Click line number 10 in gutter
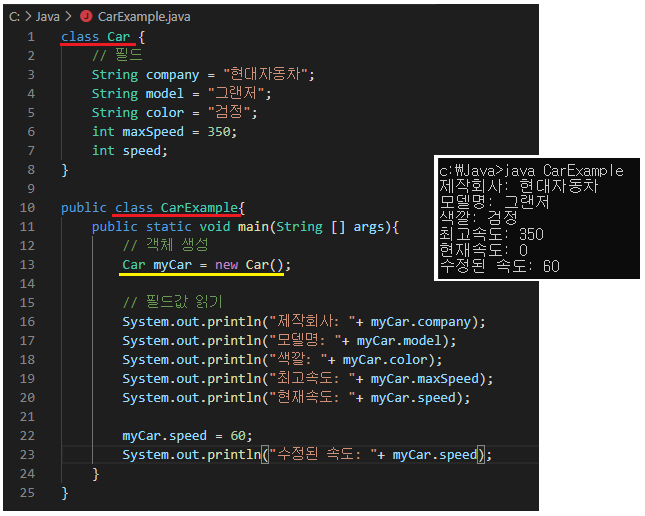The height and width of the screenshot is (516, 645). pos(28,208)
